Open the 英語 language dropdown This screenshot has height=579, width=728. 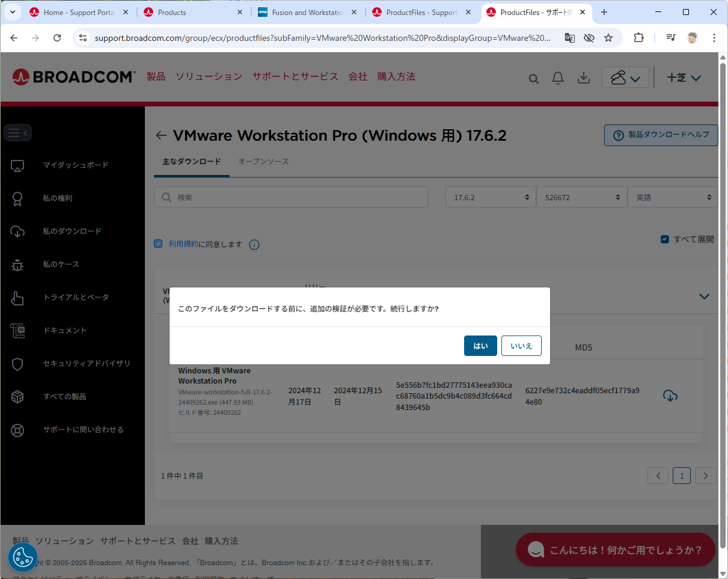point(672,197)
